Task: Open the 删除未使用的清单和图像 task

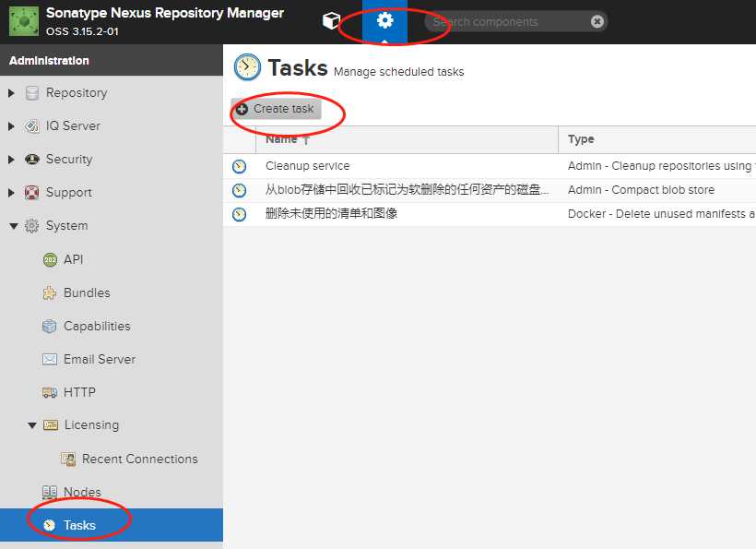Action: (x=331, y=214)
